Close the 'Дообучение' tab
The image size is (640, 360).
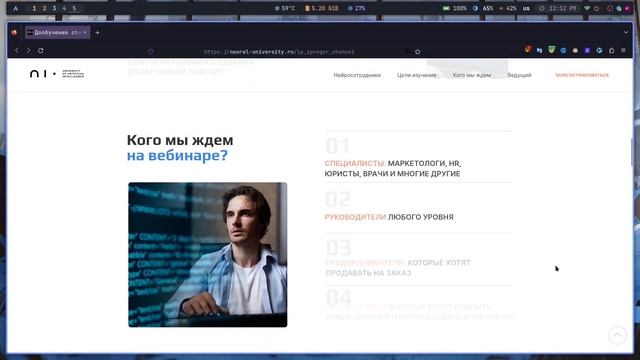[x=85, y=32]
